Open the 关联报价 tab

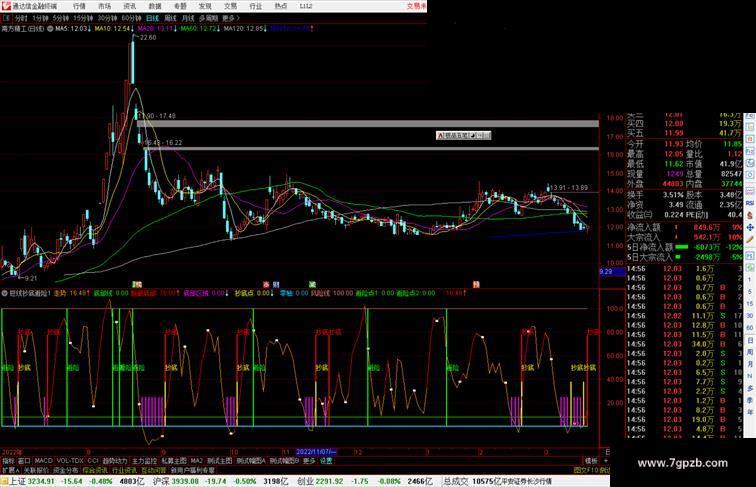click(36, 471)
